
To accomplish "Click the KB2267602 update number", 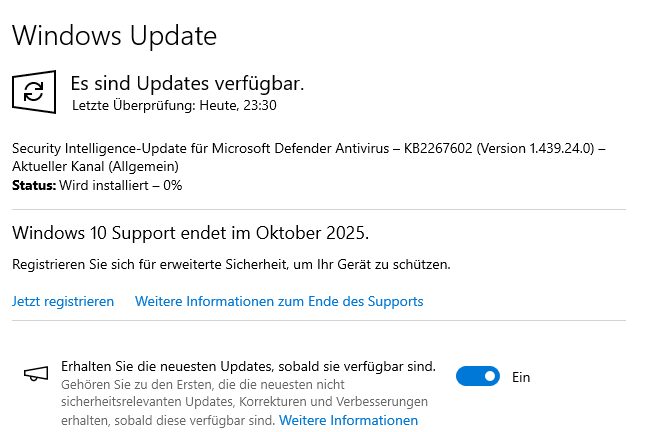I will coord(438,148).
